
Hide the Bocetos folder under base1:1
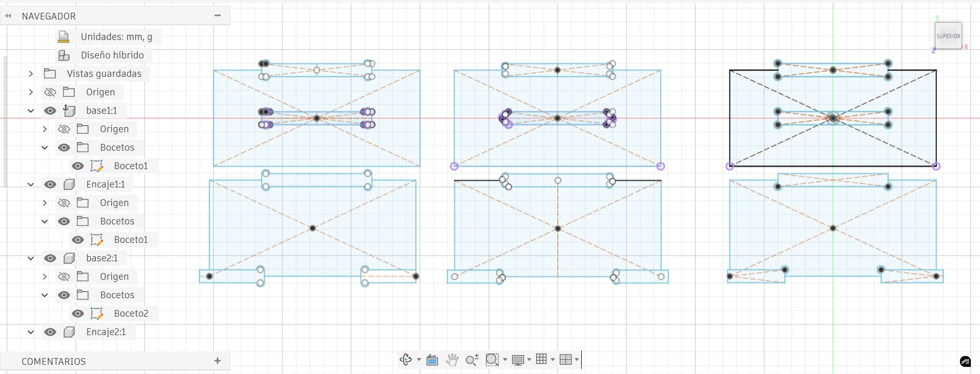64,148
